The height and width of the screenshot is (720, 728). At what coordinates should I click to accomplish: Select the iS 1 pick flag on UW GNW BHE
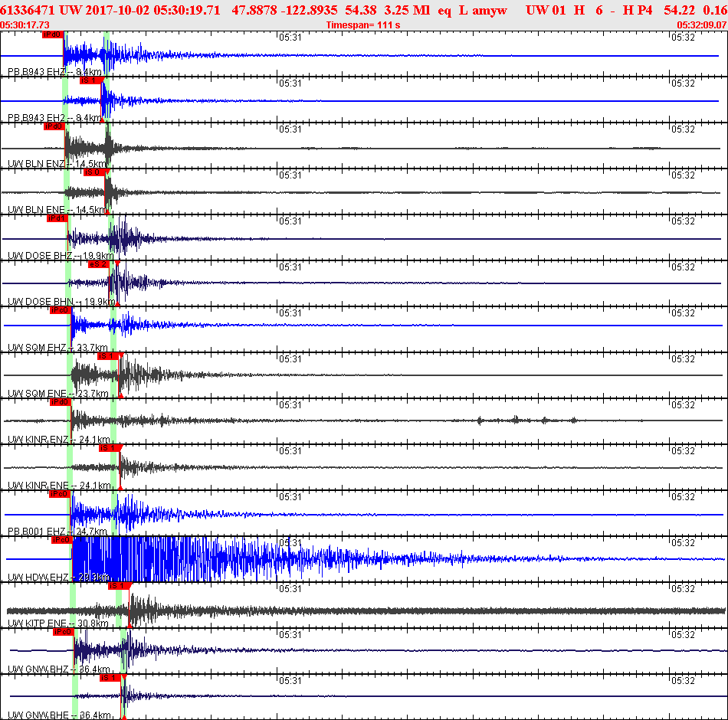(x=110, y=678)
